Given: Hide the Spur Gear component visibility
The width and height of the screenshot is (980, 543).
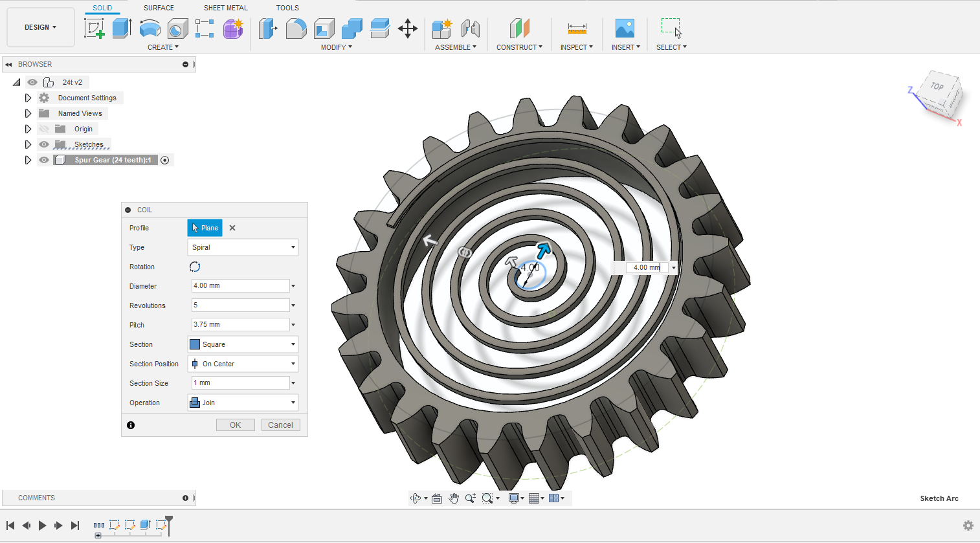Looking at the screenshot, I should point(44,160).
